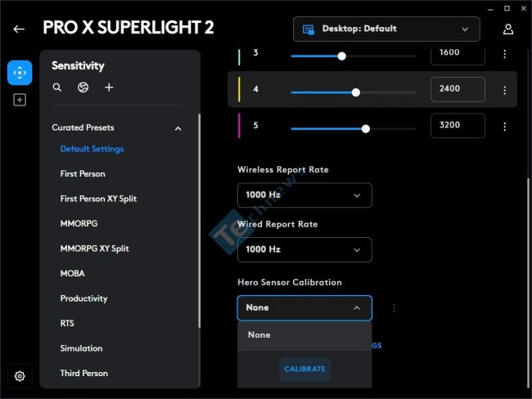Click the DPI level 4 slider handle
Screen dimensions: 532x399
point(355,92)
